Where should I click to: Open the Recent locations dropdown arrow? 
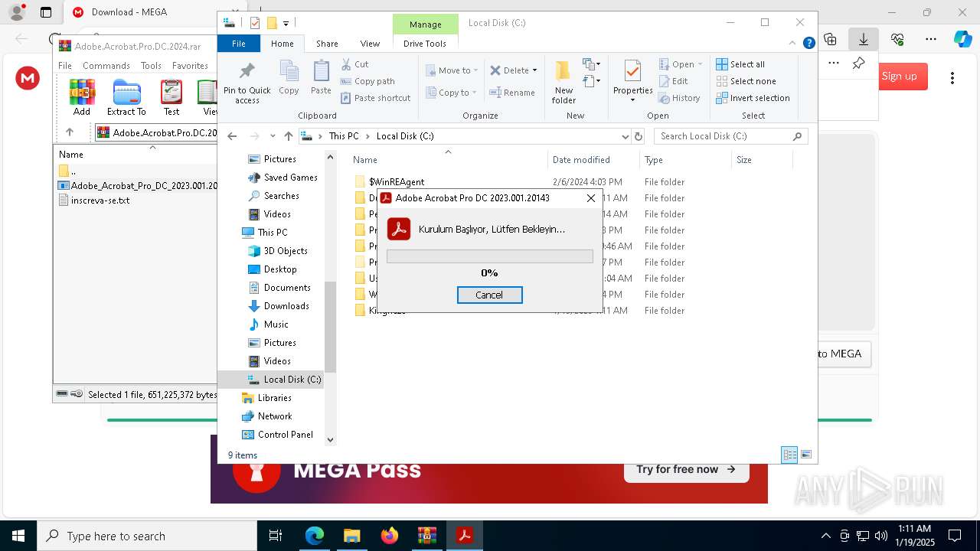273,136
